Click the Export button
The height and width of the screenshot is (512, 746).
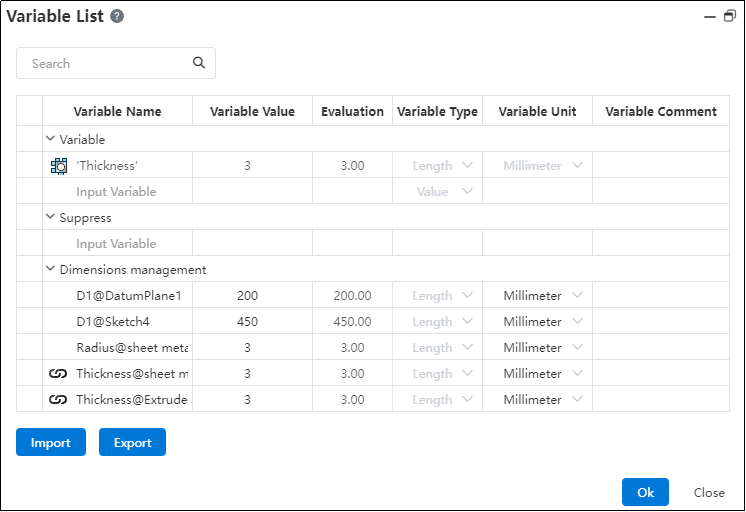[132, 443]
